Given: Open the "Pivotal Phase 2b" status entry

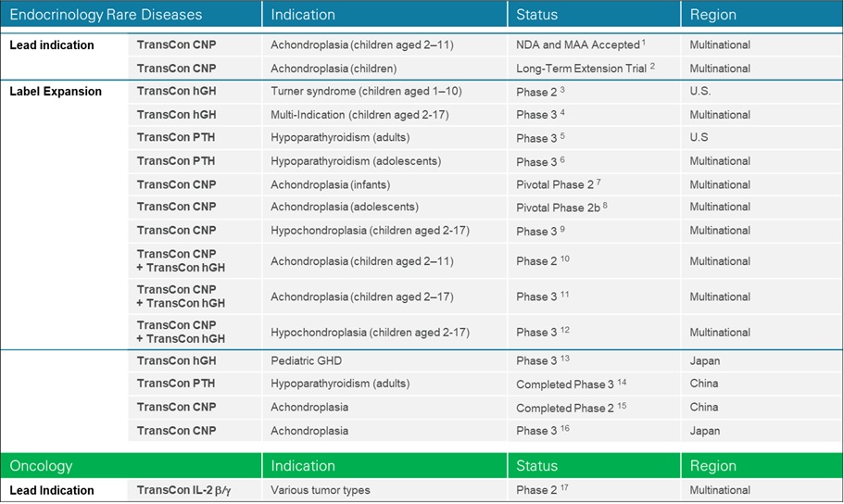Looking at the screenshot, I should pos(558,208).
